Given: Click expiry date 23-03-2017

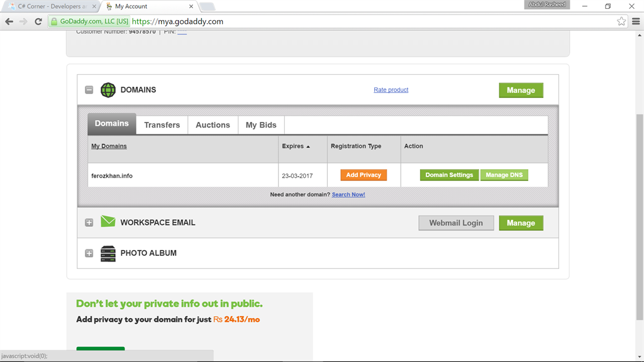Looking at the screenshot, I should tap(297, 176).
